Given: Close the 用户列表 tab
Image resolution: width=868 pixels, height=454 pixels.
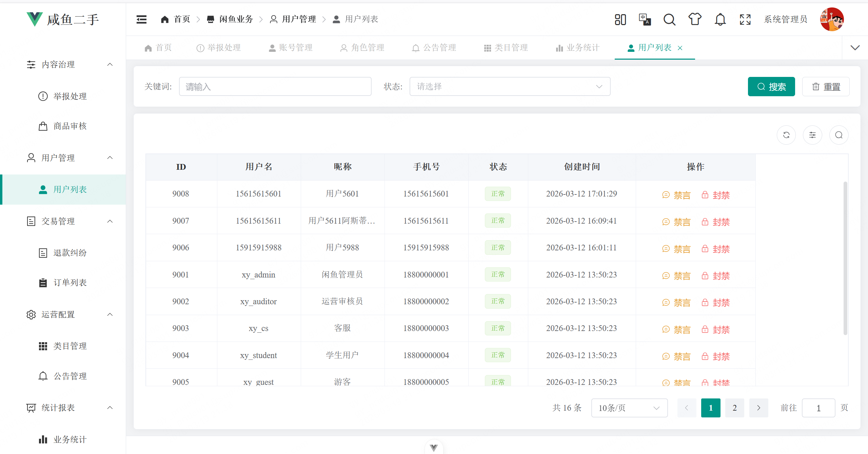Looking at the screenshot, I should click(680, 48).
